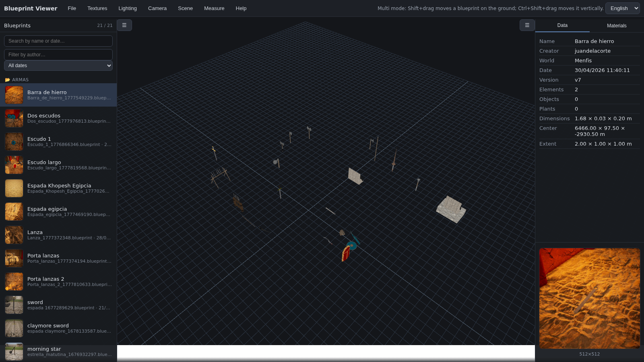Screen dimensions: 644x362
Task: Switch to the Materials tab
Action: click(x=617, y=25)
